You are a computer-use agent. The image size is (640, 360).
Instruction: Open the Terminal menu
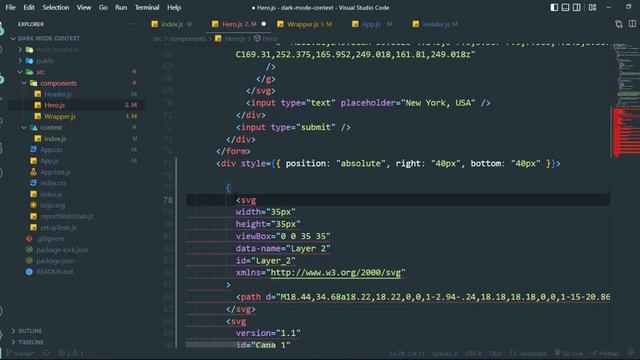click(147, 7)
